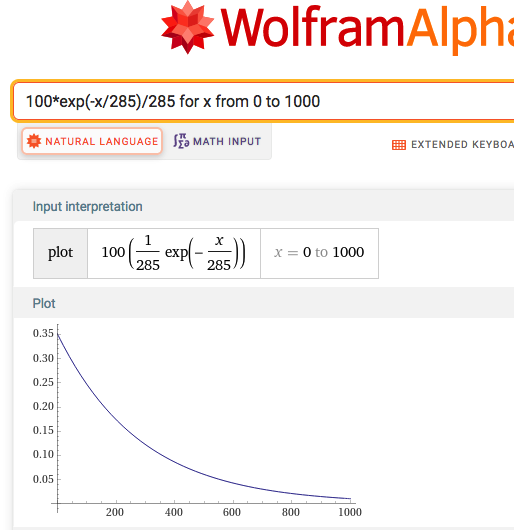Click the 400 x-axis tick label

(174, 512)
